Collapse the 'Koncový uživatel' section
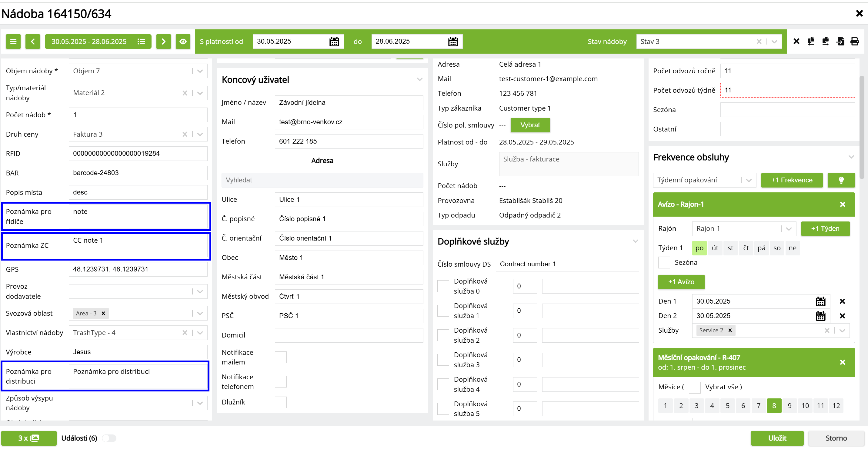Screen dimensions: 868x449 419,79
